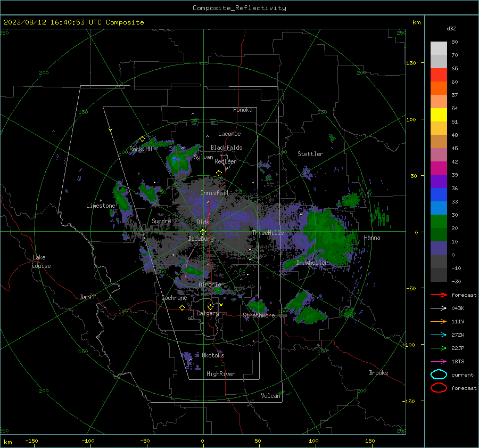Select green swatch between 30 and 20 dBZ
This screenshot has width=479, height=448.
pos(439,222)
